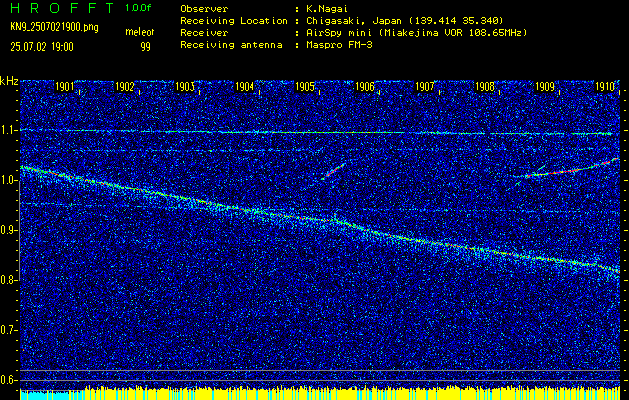Select the version label 1.00f
629x400 pixels.
click(138, 8)
